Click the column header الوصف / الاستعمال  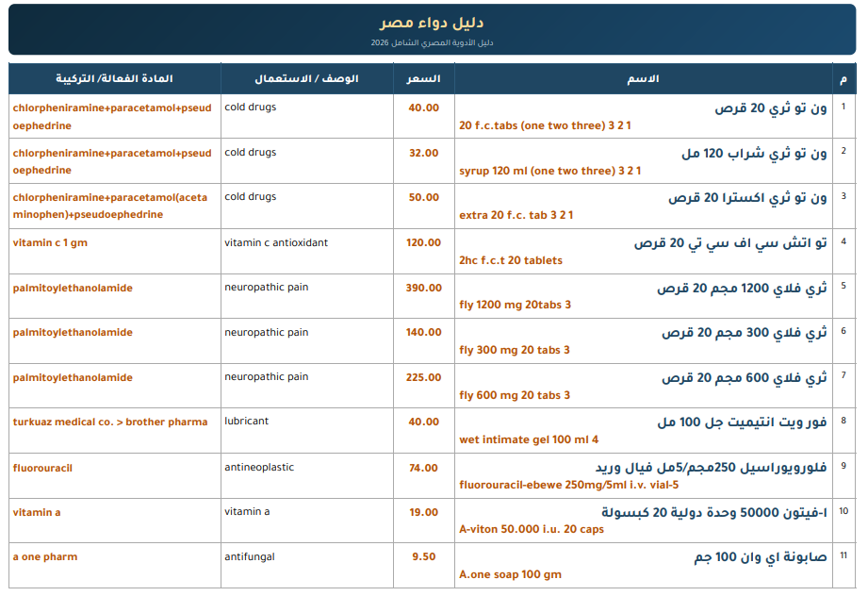click(x=306, y=78)
